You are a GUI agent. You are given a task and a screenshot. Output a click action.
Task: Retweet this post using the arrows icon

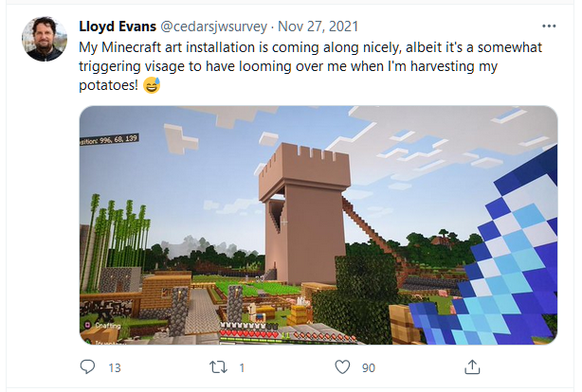tap(218, 367)
